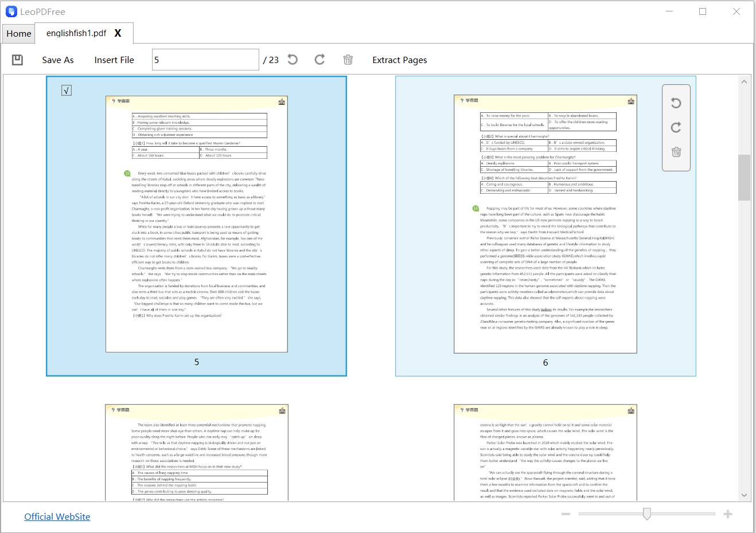Click Extract Pages button
The width and height of the screenshot is (756, 533).
click(399, 60)
